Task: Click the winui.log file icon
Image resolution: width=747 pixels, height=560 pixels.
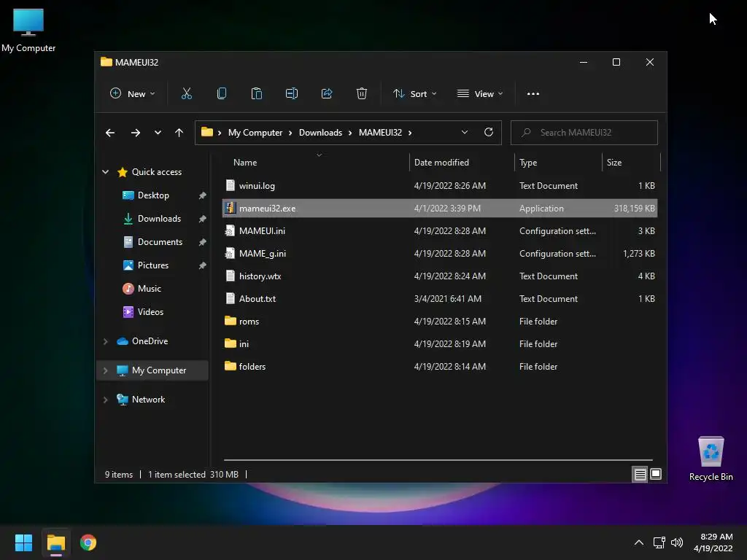Action: coord(230,186)
